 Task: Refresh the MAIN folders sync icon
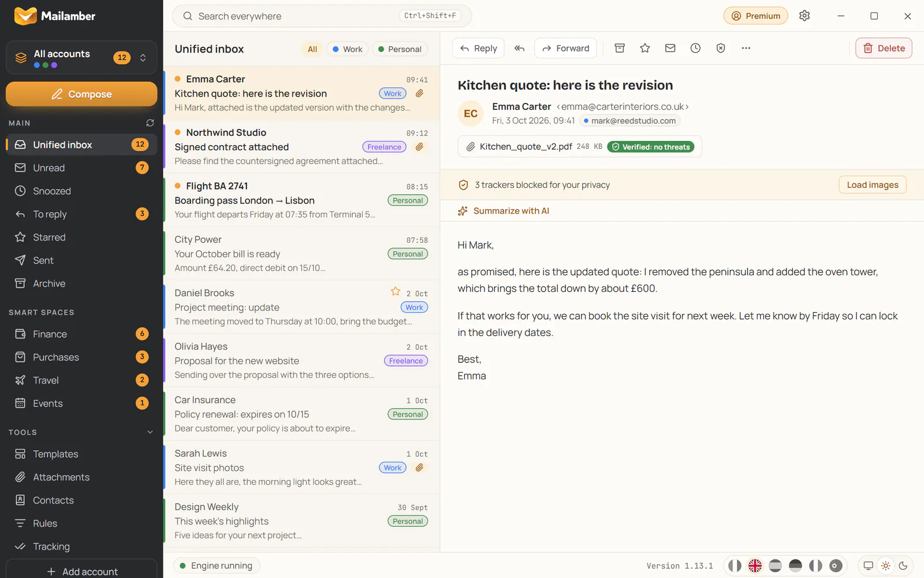tap(150, 123)
